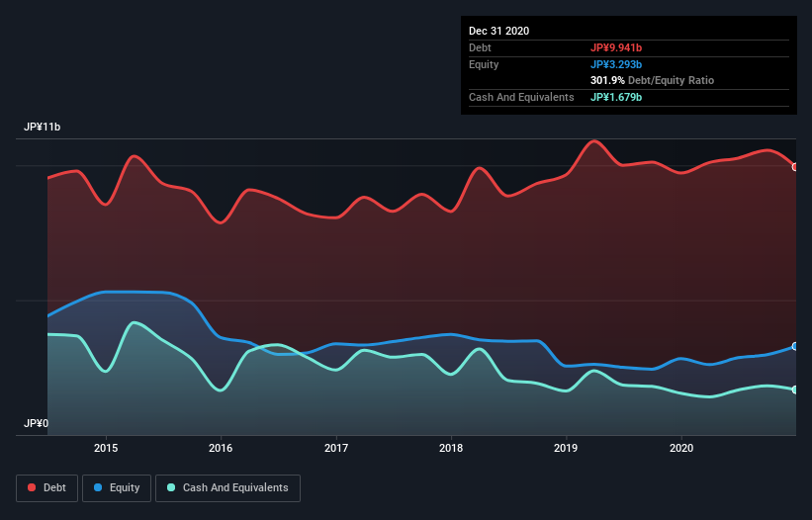Click the Debt data point marker at Dec 2020
812x520 pixels.
795,167
